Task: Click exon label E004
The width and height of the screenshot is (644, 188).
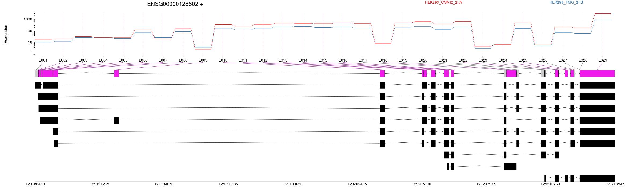Action: [x=103, y=60]
